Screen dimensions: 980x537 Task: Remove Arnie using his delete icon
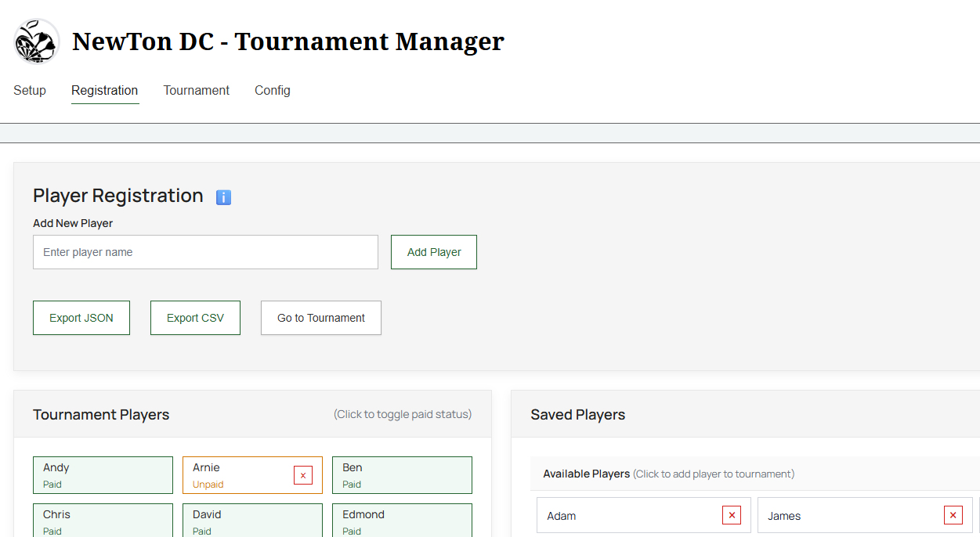click(x=303, y=474)
